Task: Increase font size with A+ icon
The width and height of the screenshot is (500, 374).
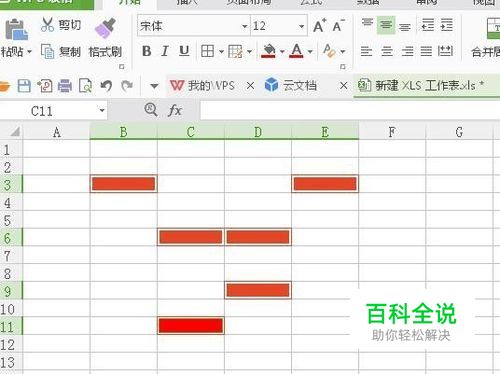Action: tap(319, 26)
